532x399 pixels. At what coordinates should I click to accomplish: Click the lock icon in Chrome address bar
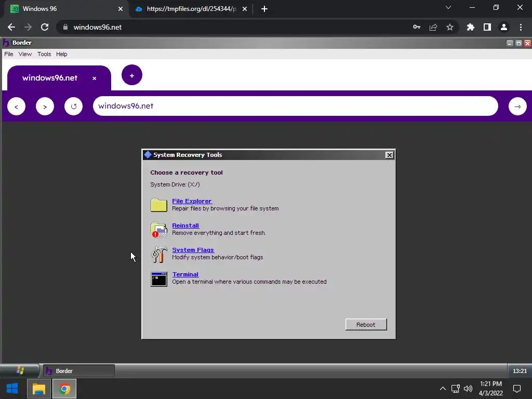(65, 27)
